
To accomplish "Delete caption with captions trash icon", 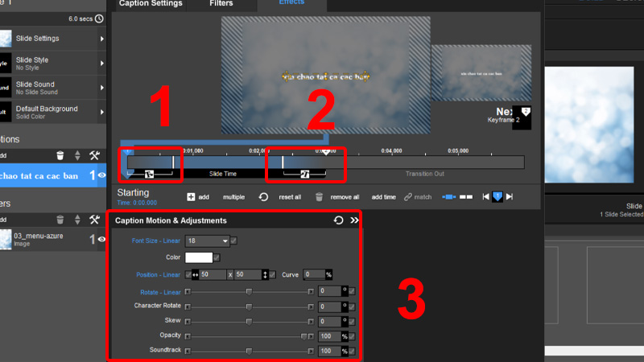I will coord(60,155).
